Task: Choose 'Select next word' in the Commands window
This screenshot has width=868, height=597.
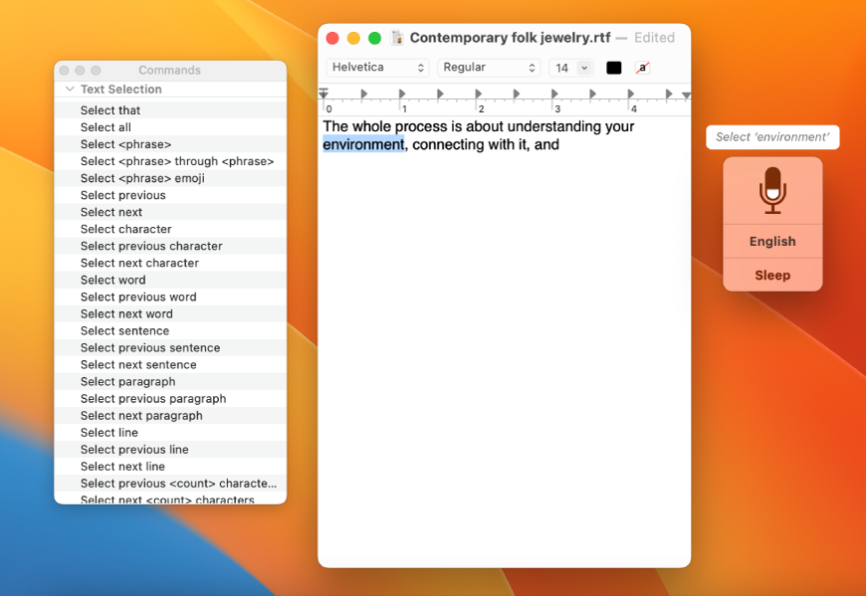Action: coord(124,313)
